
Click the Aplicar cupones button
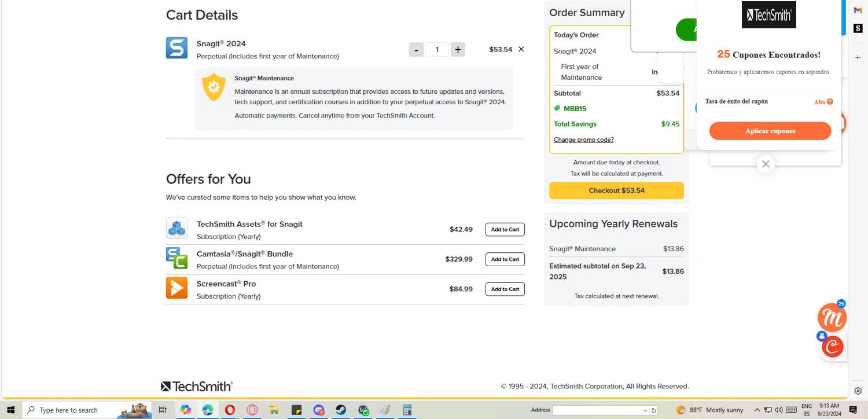coord(770,131)
